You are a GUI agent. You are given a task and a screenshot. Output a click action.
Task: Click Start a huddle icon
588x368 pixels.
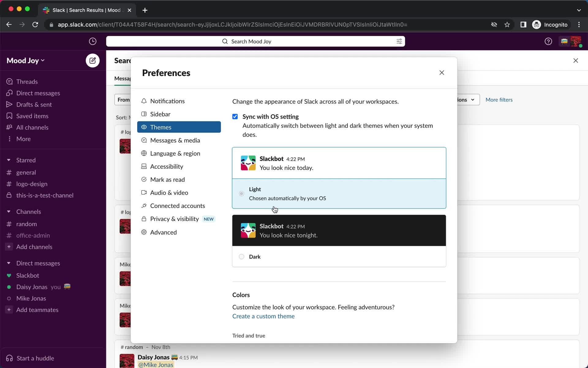tap(9, 358)
